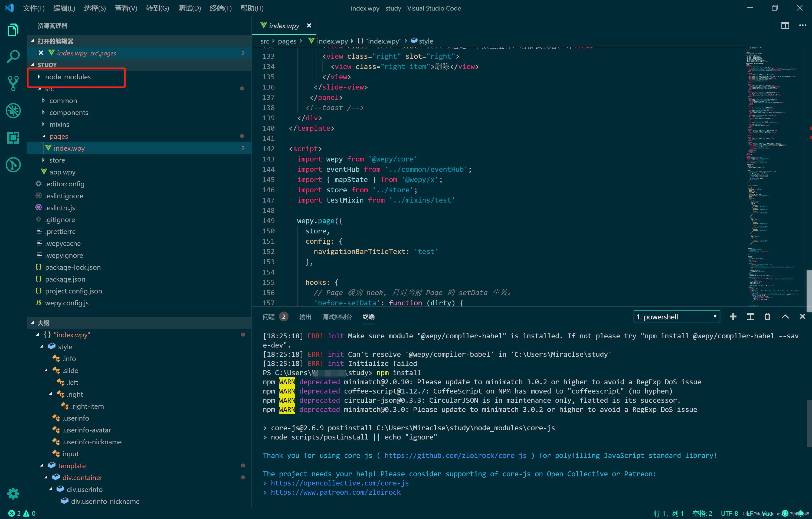Select the 终端 terminal tab
Viewport: 812px width, 519px height.
point(368,317)
